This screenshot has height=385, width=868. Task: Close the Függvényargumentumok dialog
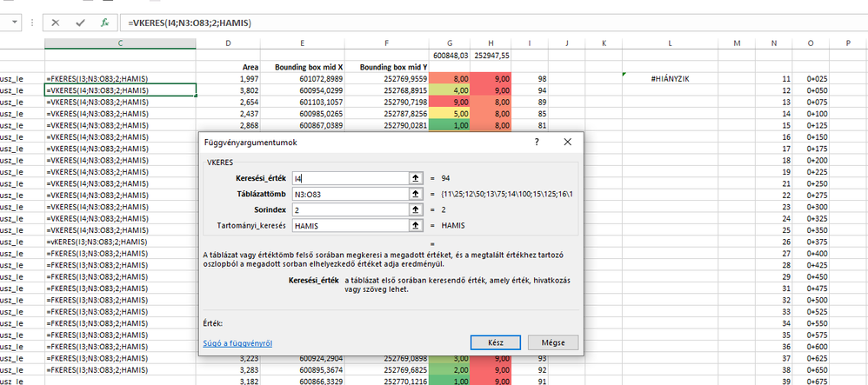click(567, 143)
